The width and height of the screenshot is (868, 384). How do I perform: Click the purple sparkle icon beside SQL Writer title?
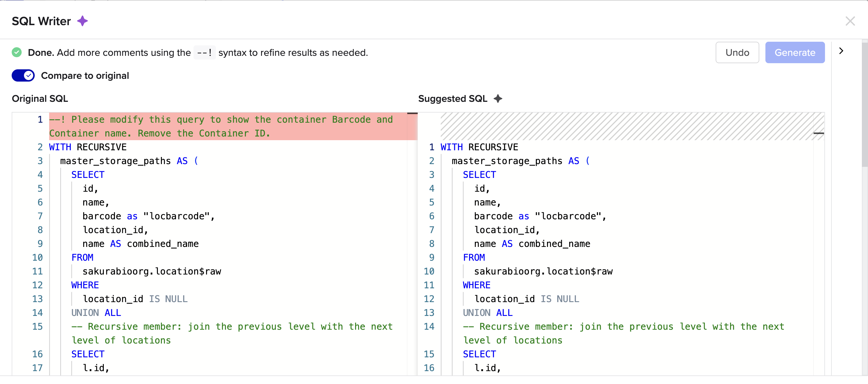pyautogui.click(x=83, y=21)
